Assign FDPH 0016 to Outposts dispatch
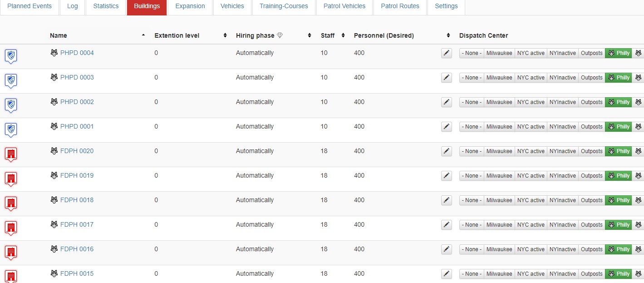 [592, 249]
